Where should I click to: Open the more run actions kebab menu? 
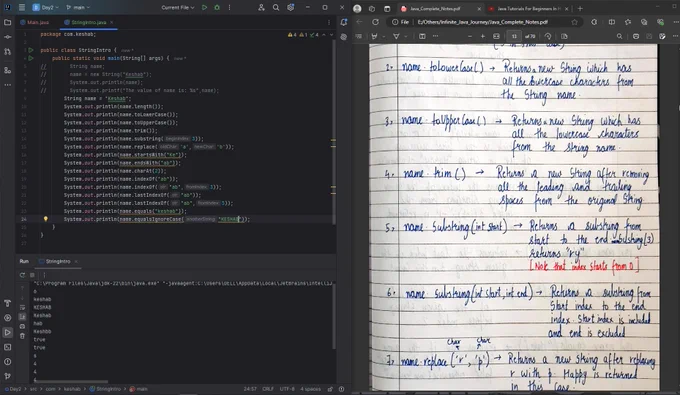tap(229, 7)
